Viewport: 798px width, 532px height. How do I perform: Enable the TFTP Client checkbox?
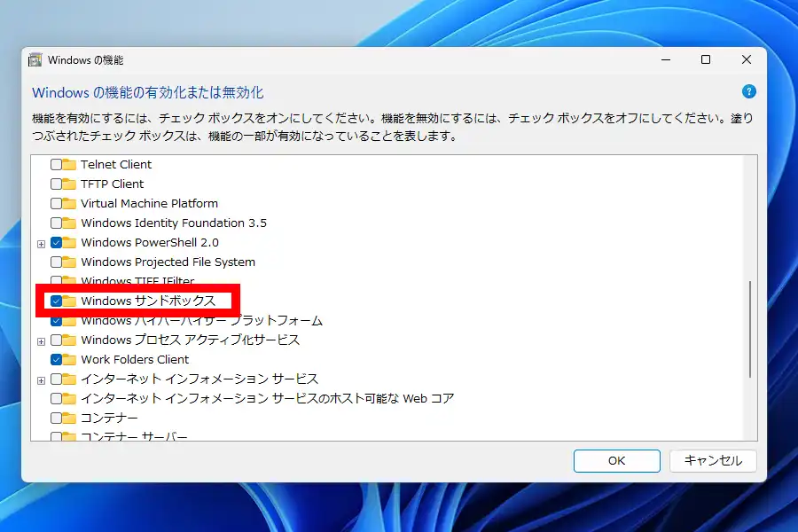[x=56, y=184]
